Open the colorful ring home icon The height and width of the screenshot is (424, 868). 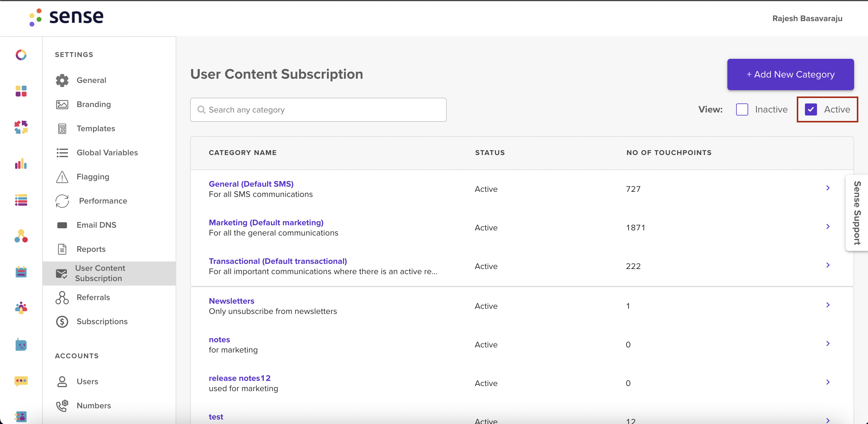point(21,55)
